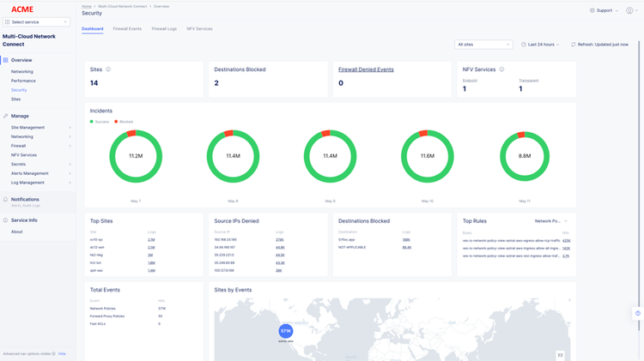The image size is (644, 361).
Task: Open the Last 24 hours time range
Action: point(541,45)
